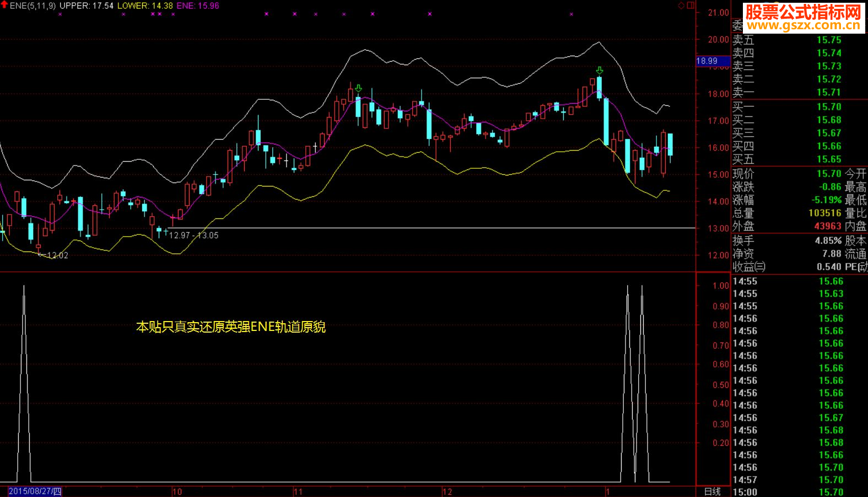868x497 pixels.
Task: Click the month 1 marker on time axis
Action: point(607,492)
